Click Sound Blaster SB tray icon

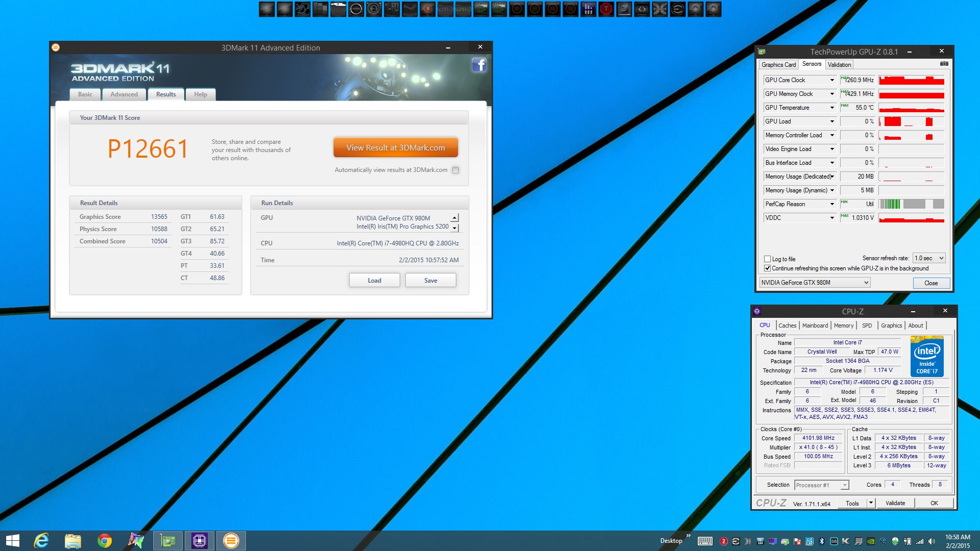click(834, 541)
